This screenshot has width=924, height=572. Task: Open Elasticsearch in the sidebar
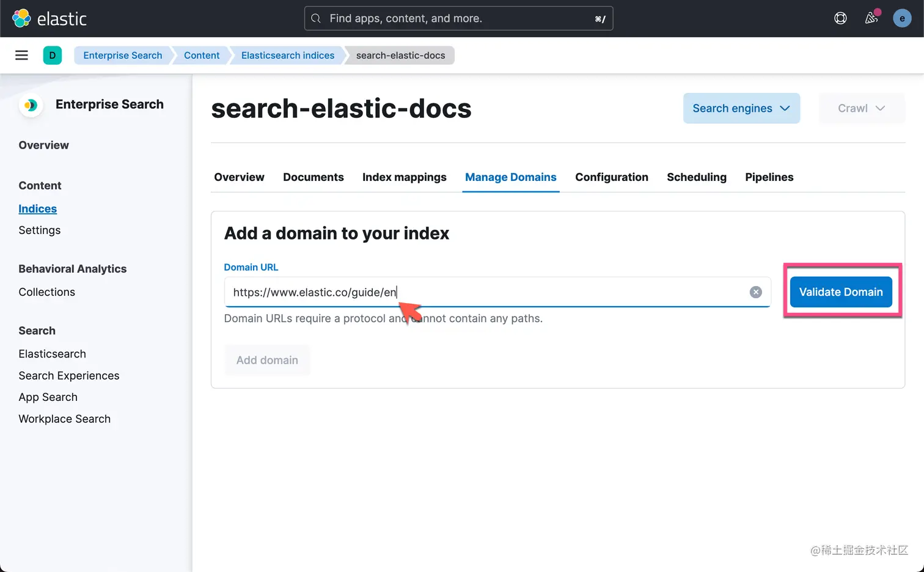point(53,354)
